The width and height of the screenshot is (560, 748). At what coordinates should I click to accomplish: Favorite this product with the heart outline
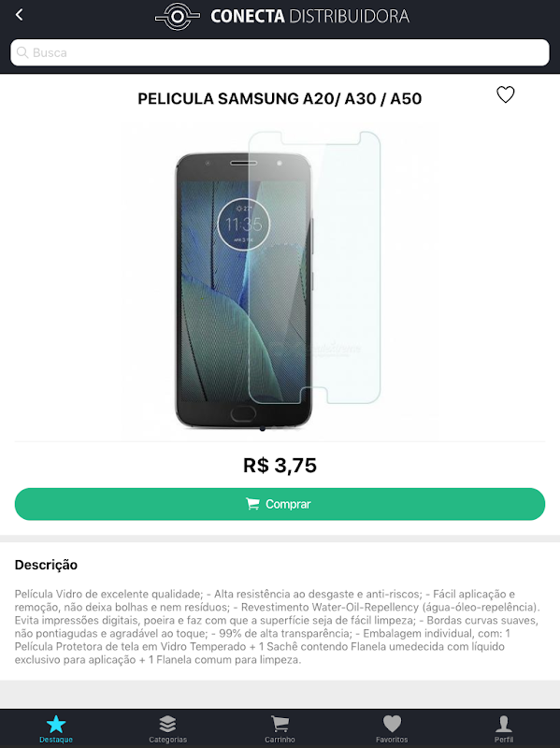tap(506, 94)
